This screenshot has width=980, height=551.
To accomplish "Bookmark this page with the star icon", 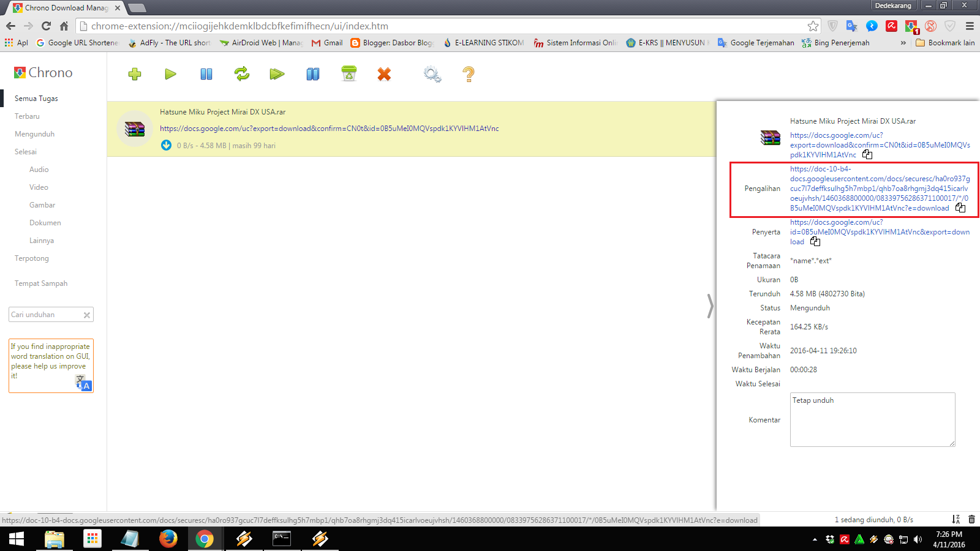I will click(813, 26).
